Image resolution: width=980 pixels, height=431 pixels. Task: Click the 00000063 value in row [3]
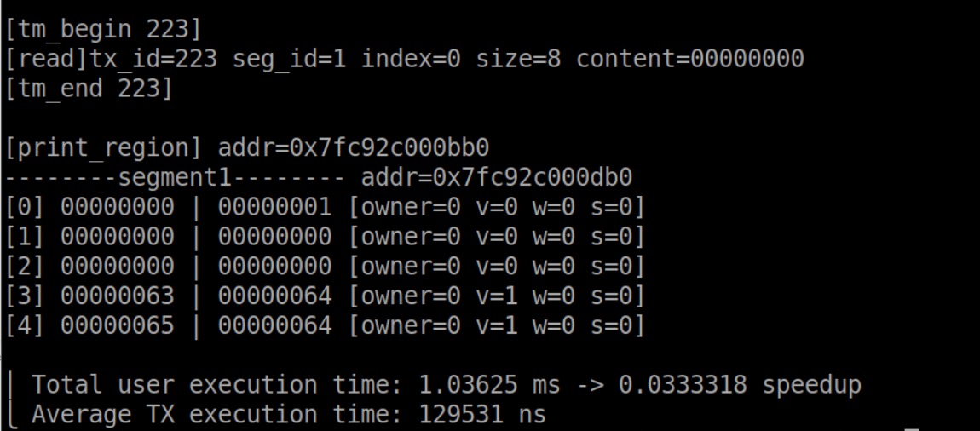(118, 296)
